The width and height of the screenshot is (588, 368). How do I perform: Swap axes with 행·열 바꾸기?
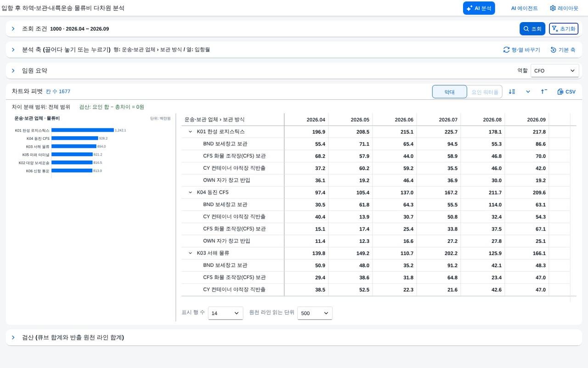(522, 50)
